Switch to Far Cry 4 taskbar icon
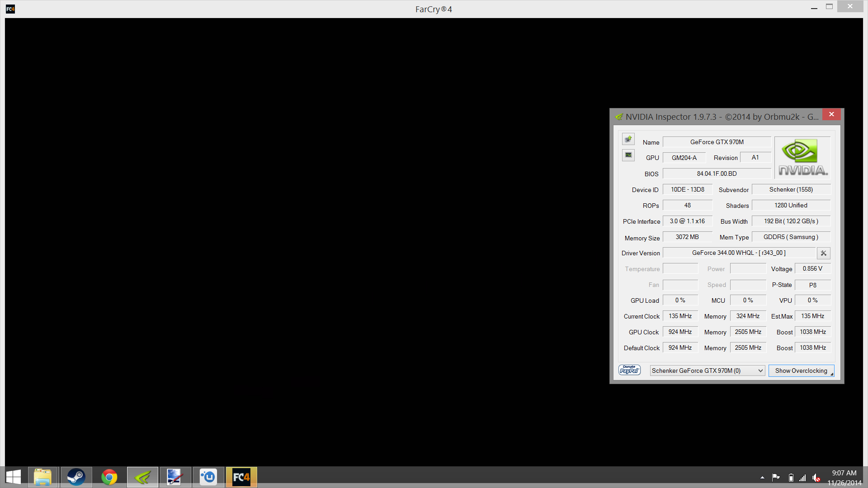 pos(241,477)
